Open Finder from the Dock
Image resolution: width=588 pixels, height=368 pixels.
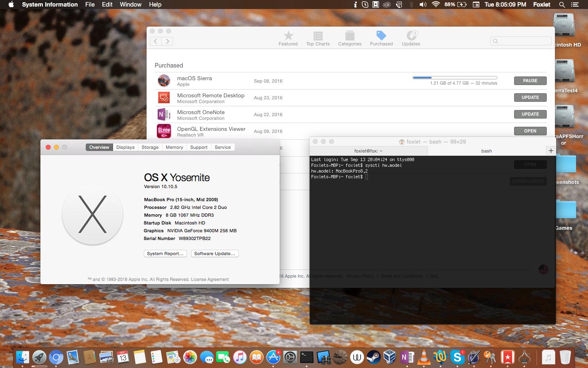click(x=22, y=357)
